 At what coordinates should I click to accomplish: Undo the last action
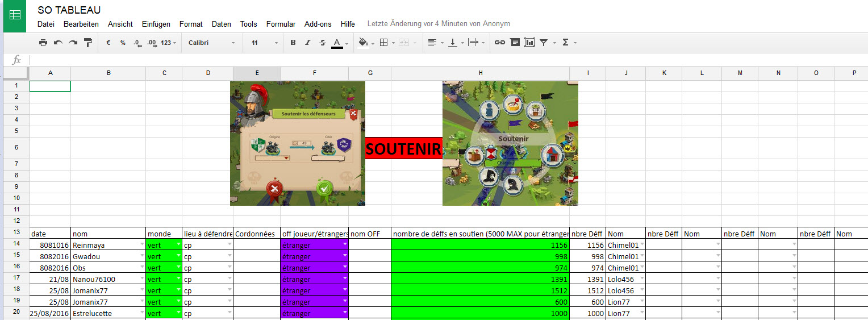click(58, 43)
